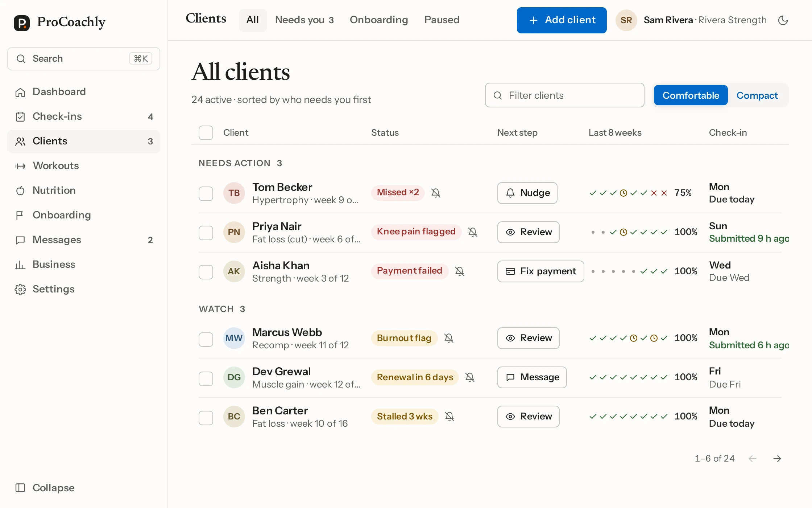Open the Onboarding tab in header
Image resolution: width=812 pixels, height=508 pixels.
click(379, 20)
